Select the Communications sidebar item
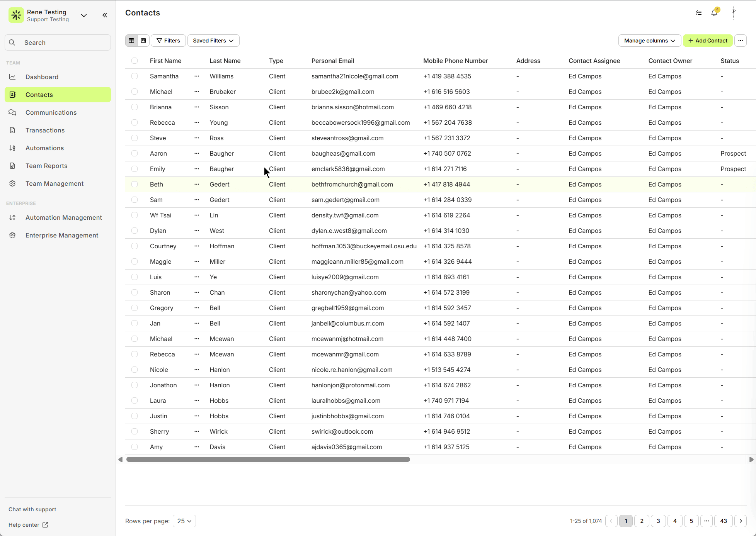 pos(51,112)
